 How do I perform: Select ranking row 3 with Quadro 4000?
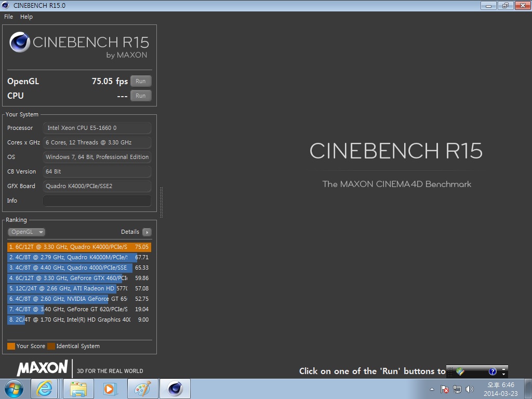(79, 268)
